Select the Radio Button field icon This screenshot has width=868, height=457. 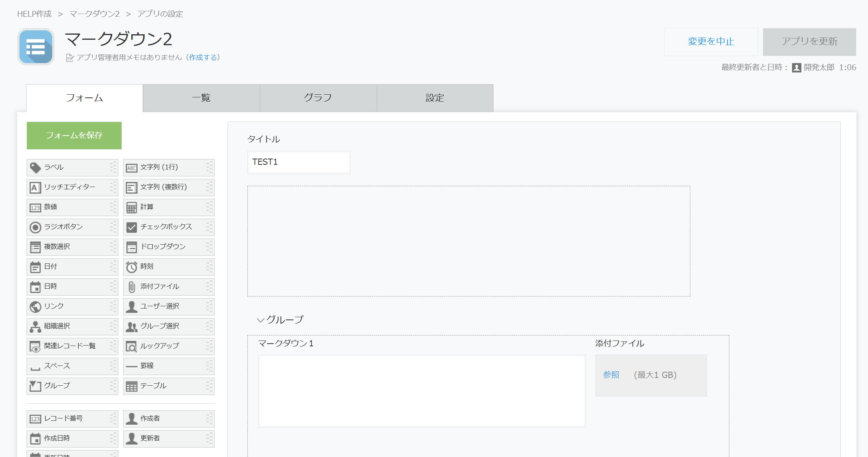click(35, 228)
